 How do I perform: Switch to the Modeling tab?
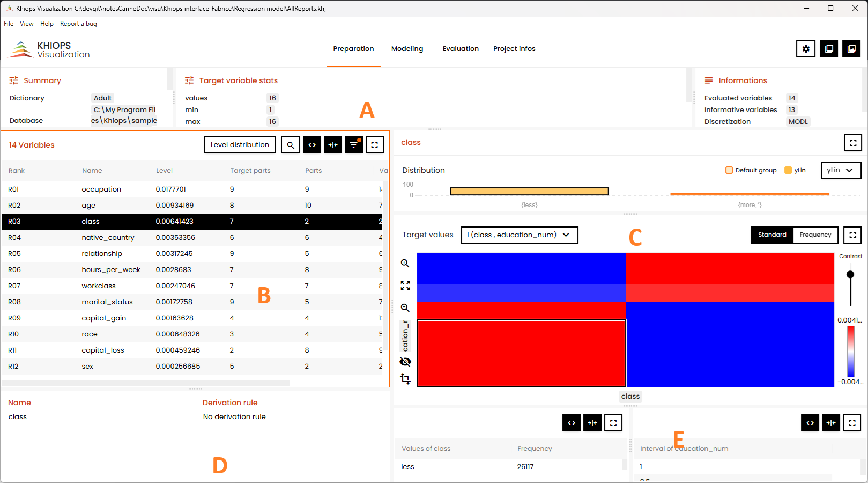[x=407, y=49]
